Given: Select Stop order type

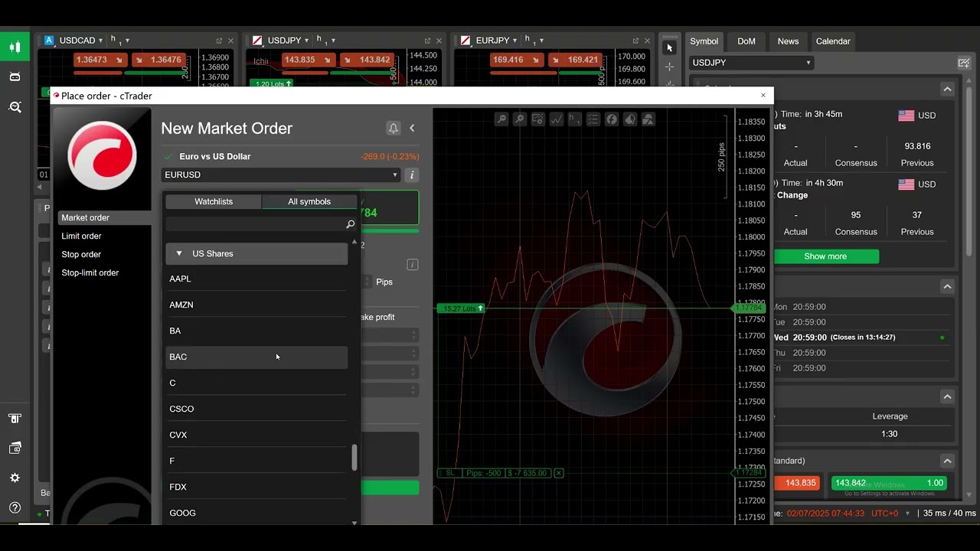Looking at the screenshot, I should click(103, 255).
